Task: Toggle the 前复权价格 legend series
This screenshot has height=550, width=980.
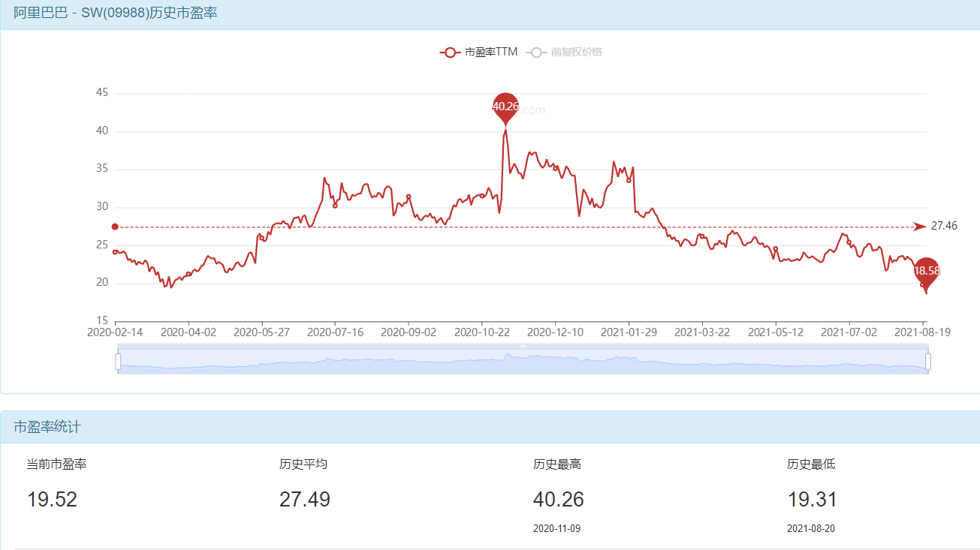Action: pyautogui.click(x=564, y=52)
